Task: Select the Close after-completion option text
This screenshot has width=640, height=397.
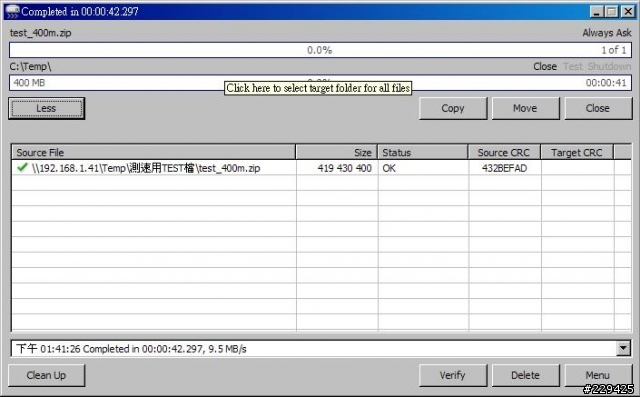Action: click(545, 67)
